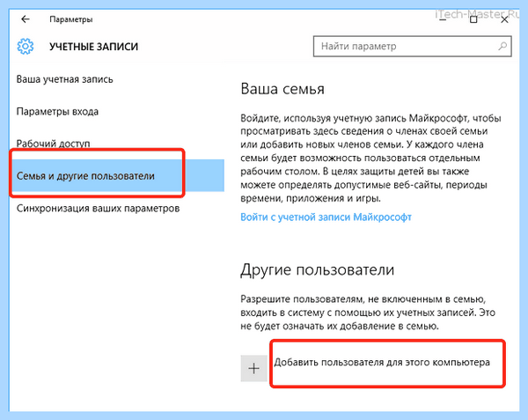Select Семья и другие пользователи
528x420 pixels.
pyautogui.click(x=117, y=175)
